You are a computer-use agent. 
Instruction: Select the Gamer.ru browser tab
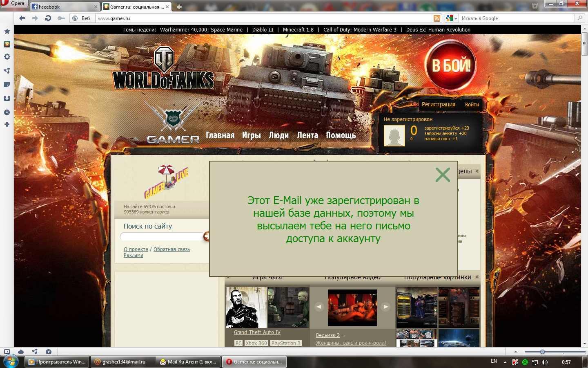[136, 7]
